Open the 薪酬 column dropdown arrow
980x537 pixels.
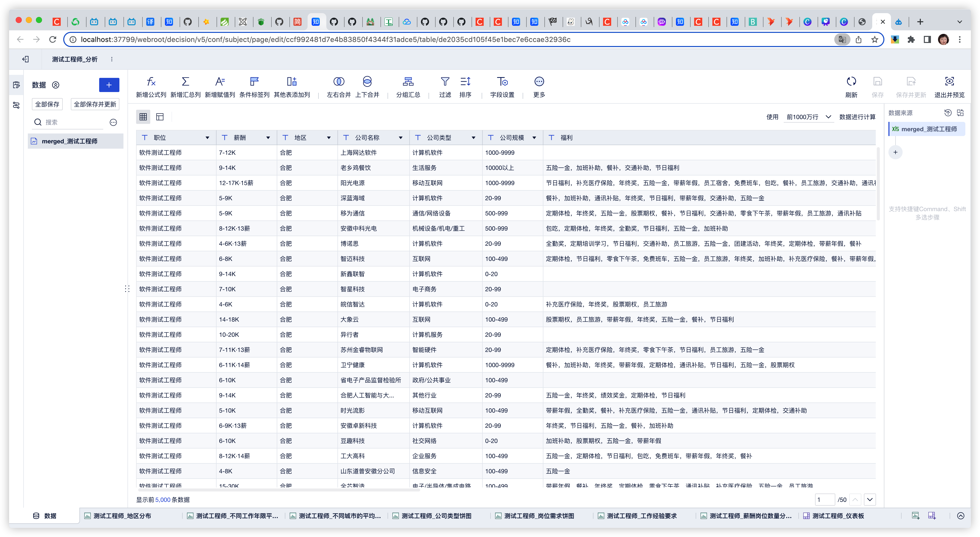pyautogui.click(x=268, y=138)
